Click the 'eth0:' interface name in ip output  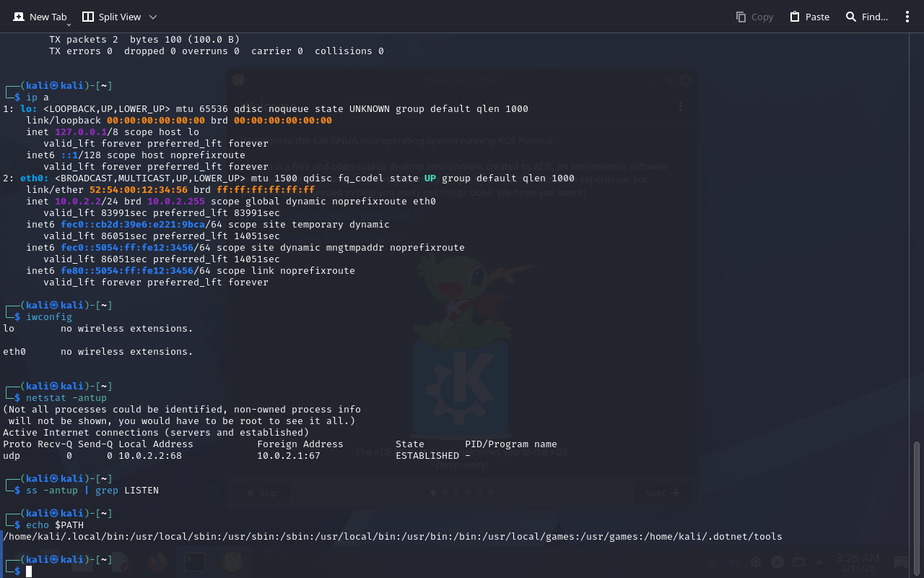[x=32, y=178]
